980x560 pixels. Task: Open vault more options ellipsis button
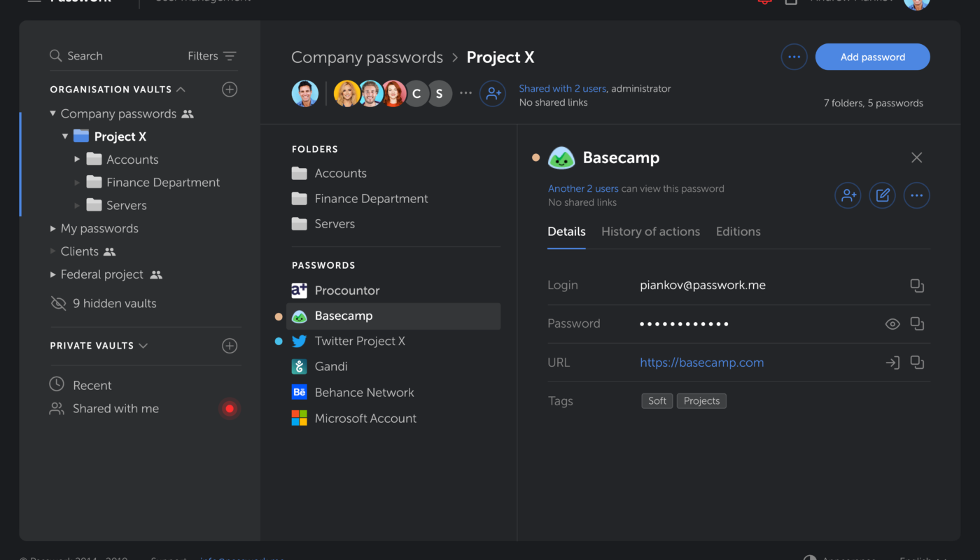(794, 57)
